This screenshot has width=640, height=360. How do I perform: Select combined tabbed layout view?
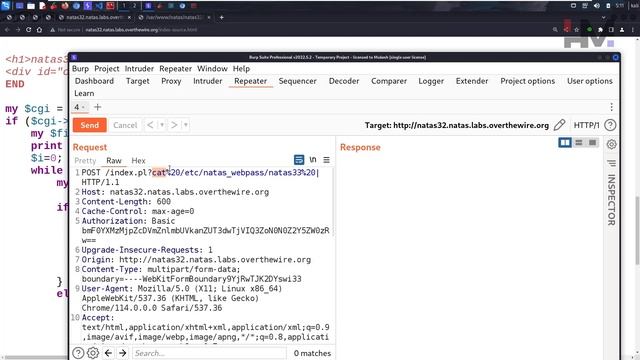[x=592, y=142]
